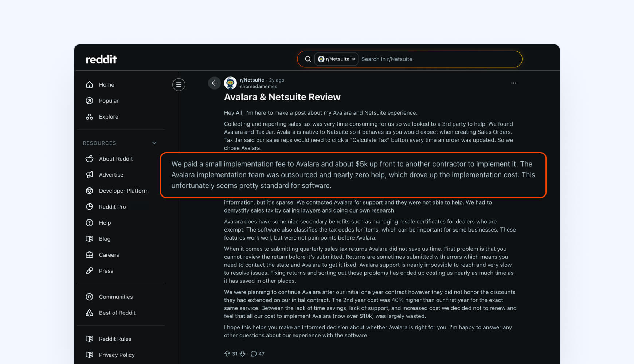This screenshot has height=364, width=634.
Task: Go back using the arrow button
Action: click(x=214, y=83)
